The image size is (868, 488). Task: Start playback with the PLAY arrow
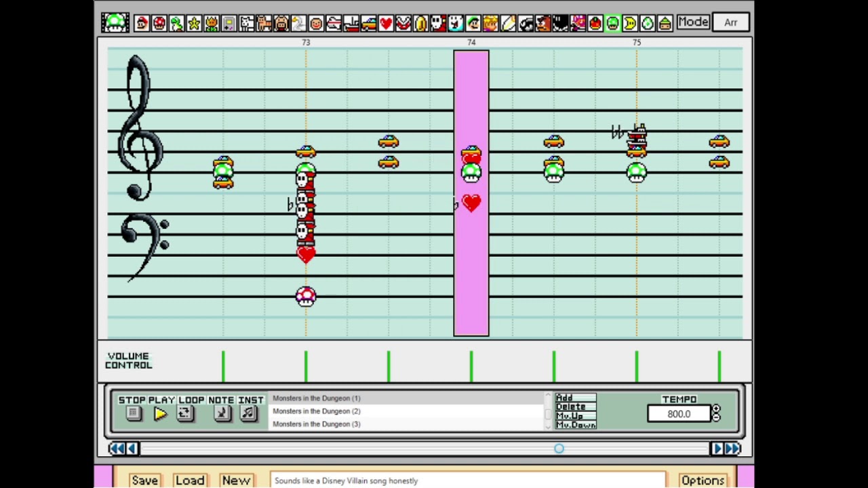click(161, 413)
